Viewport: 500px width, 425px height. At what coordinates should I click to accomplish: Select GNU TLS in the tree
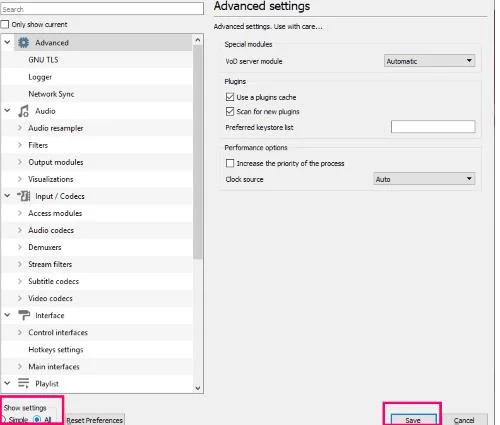[43, 60]
